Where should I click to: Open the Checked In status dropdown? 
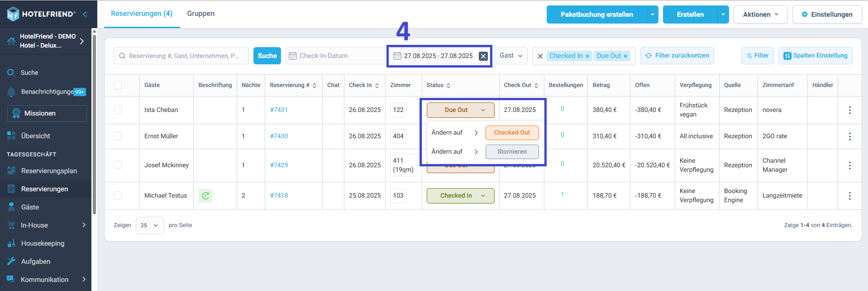tap(460, 195)
